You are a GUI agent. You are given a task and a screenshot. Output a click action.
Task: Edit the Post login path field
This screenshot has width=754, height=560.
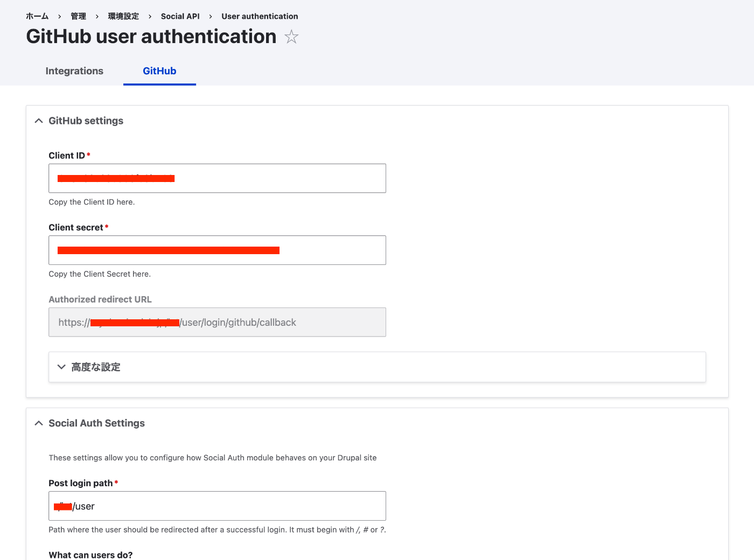pos(217,506)
